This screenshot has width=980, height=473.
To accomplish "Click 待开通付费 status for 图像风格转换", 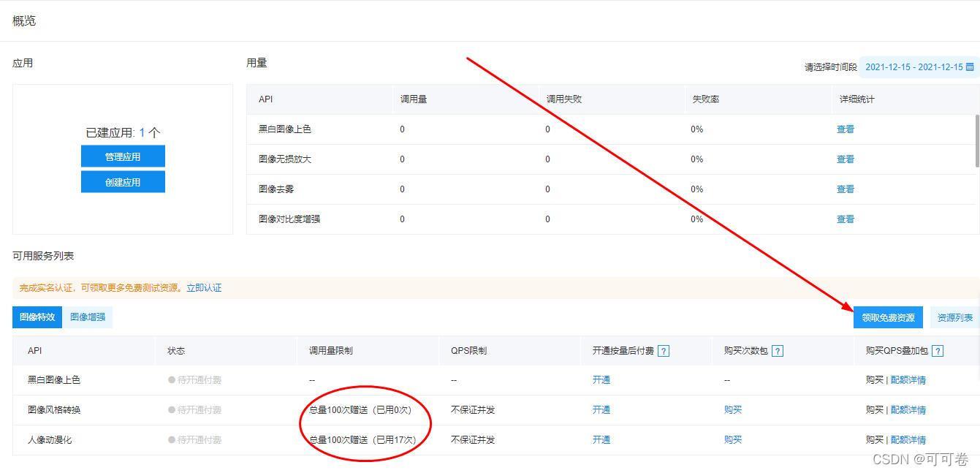I will (x=195, y=410).
